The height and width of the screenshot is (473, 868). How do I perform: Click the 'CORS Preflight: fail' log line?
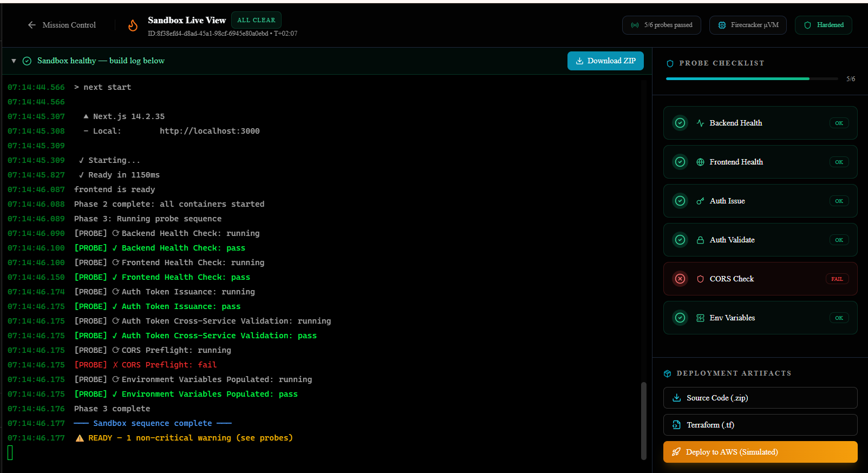coord(146,365)
